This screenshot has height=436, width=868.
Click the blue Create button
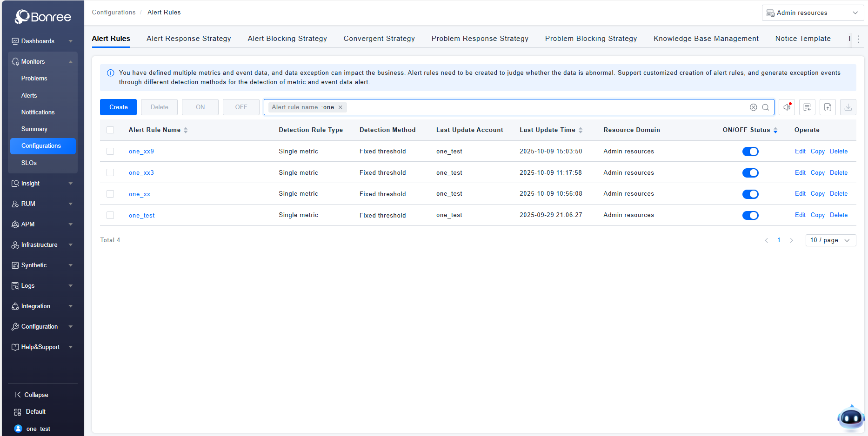118,107
